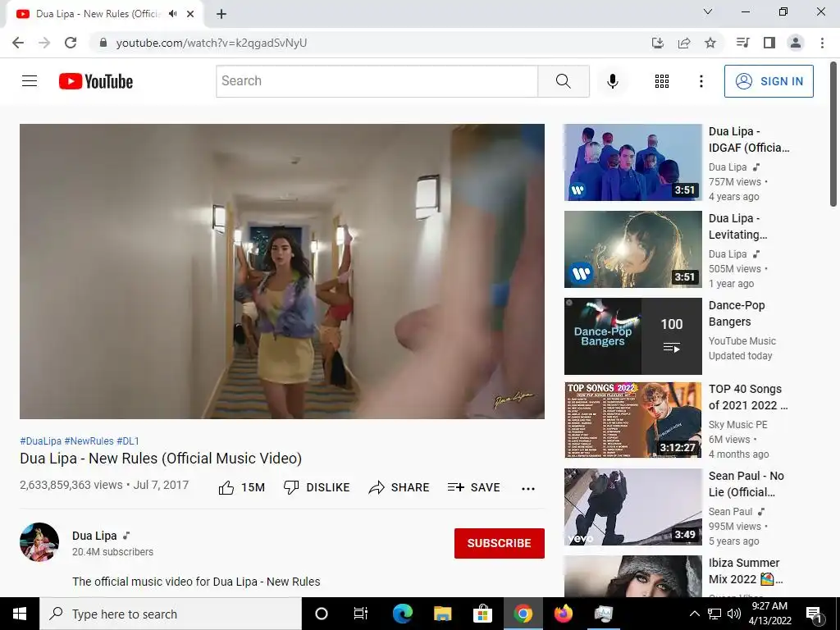This screenshot has width=840, height=630.
Task: Save the video to a playlist
Action: [x=474, y=487]
